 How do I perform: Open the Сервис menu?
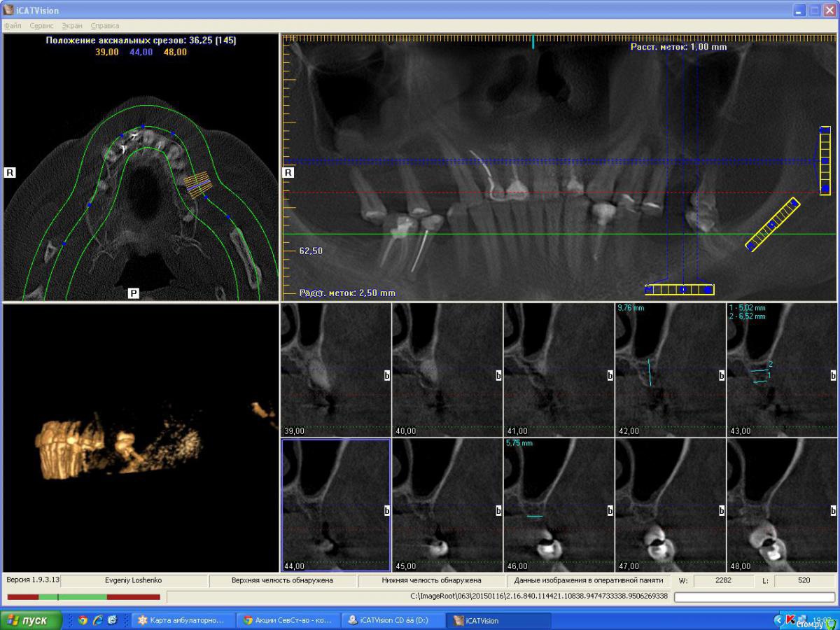pos(41,25)
